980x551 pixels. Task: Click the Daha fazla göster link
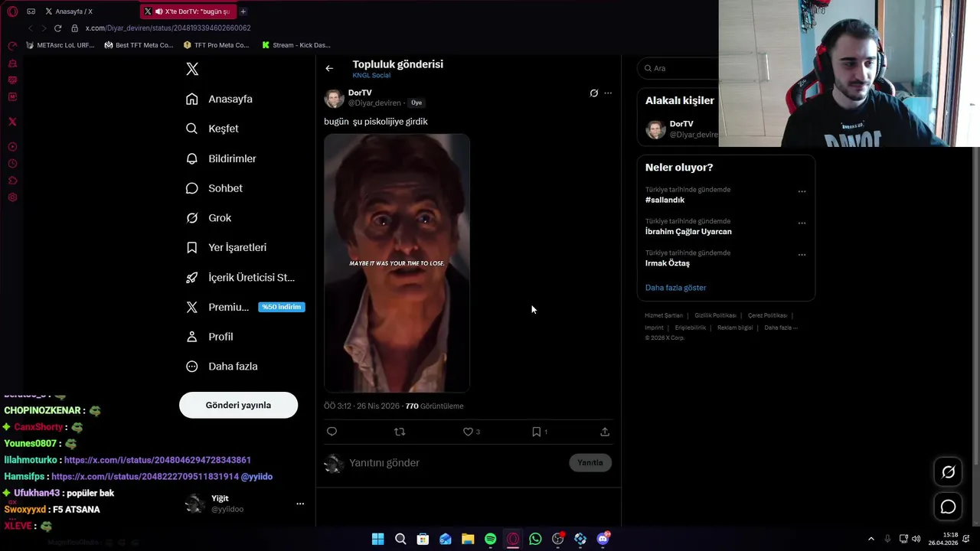(x=675, y=288)
